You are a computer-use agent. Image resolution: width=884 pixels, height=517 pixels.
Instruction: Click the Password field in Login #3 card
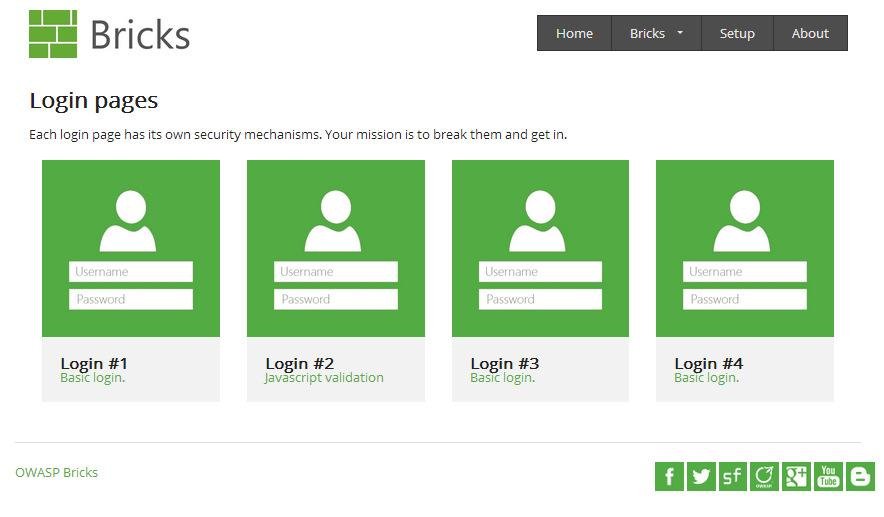click(x=540, y=299)
